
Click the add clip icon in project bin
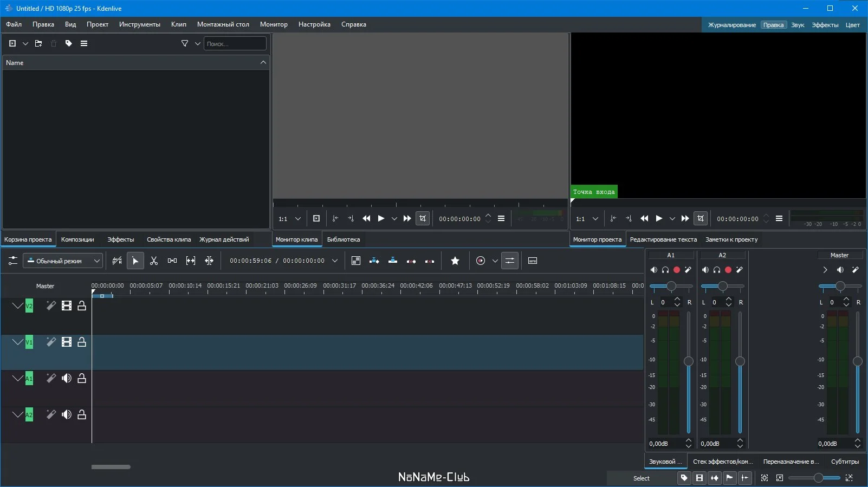tap(12, 43)
